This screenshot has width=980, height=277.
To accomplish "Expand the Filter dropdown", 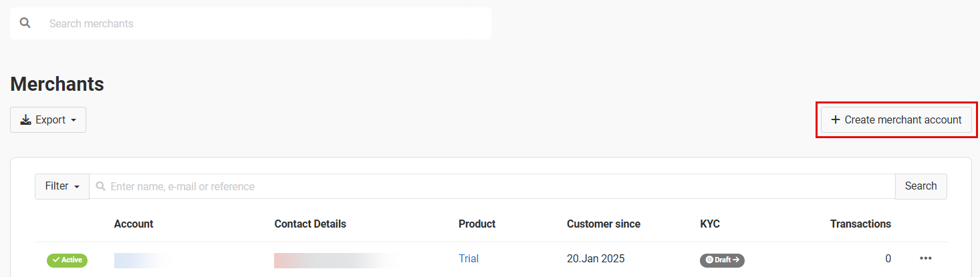I will click(x=62, y=186).
